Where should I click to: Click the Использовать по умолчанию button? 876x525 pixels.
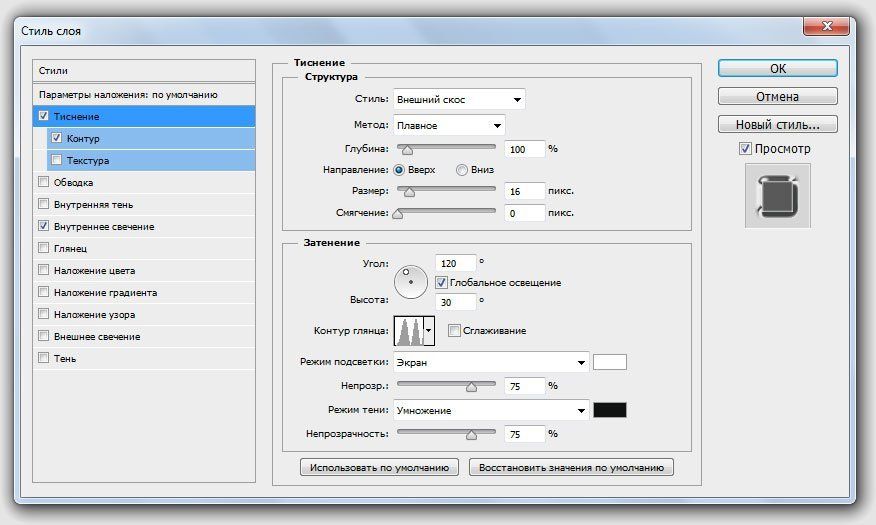point(379,467)
